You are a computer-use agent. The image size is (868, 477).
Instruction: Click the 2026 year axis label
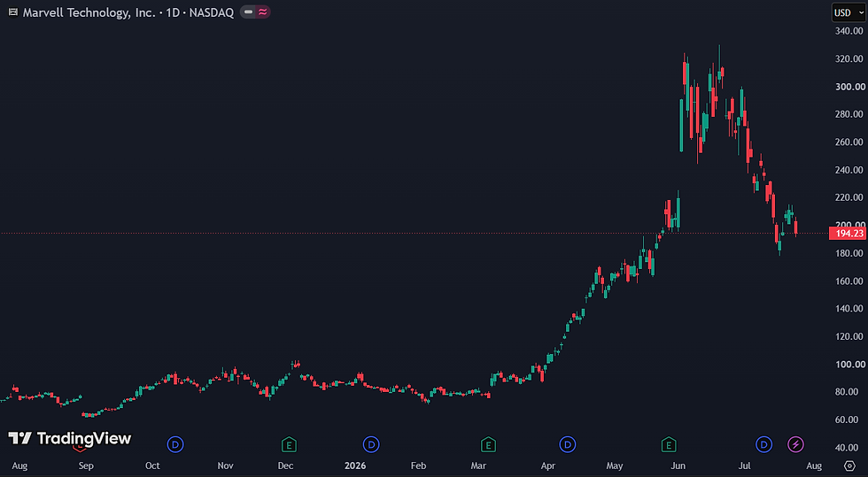click(x=355, y=465)
